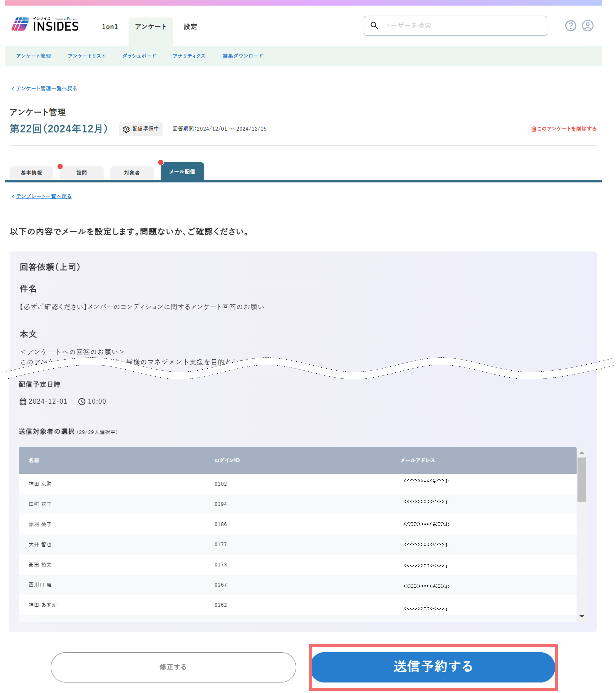
Task: Click the search magnifier icon
Action: (x=374, y=25)
